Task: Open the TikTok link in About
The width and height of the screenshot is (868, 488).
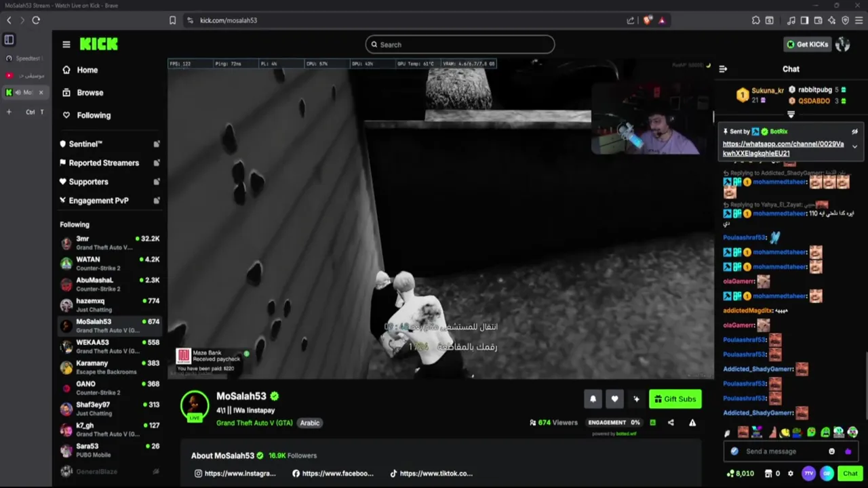Action: pos(431,474)
